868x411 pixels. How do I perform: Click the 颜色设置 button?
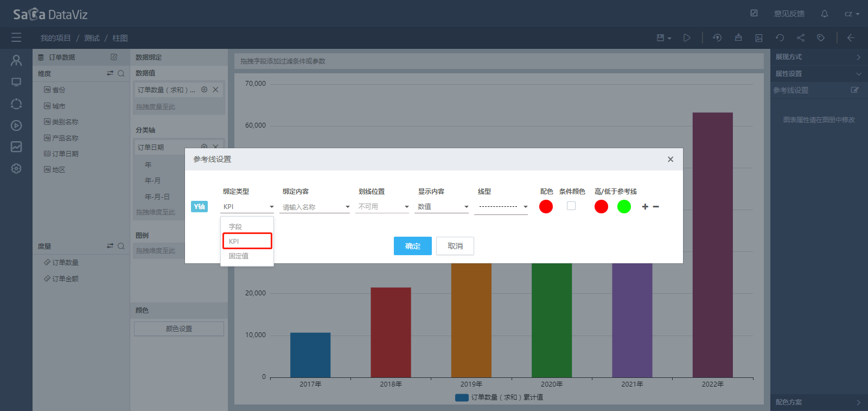tap(179, 328)
